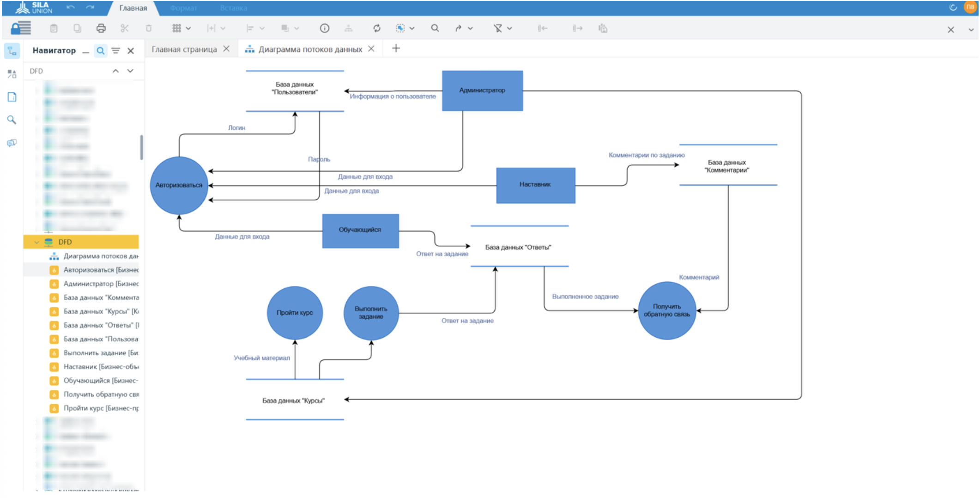Click the info icon in the toolbar
The image size is (980, 498).
325,29
